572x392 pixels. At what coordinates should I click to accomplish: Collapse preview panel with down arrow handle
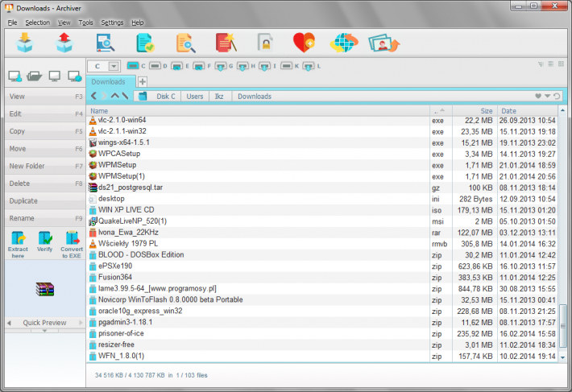44,331
